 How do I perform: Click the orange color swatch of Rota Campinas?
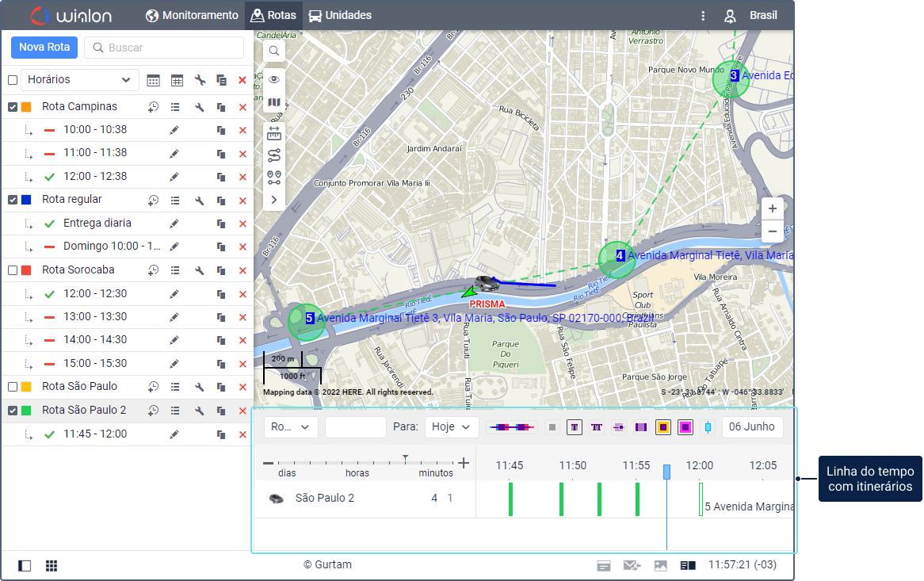pyautogui.click(x=26, y=107)
